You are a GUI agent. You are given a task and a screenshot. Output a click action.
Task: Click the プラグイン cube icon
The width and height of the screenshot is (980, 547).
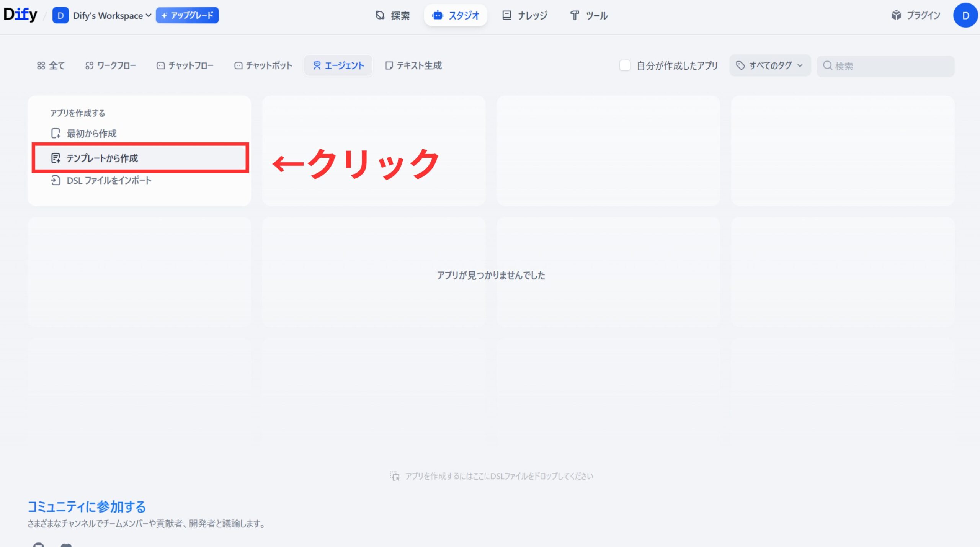coord(896,15)
